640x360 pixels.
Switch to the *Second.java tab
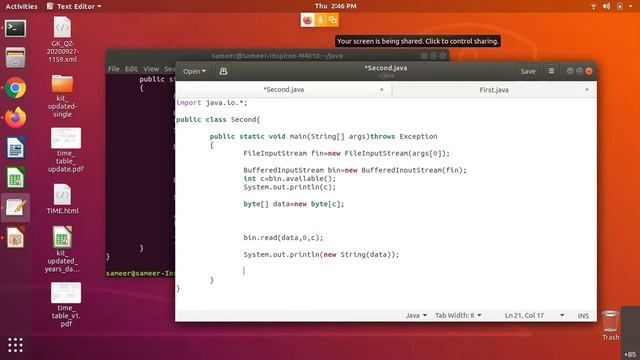(x=283, y=89)
